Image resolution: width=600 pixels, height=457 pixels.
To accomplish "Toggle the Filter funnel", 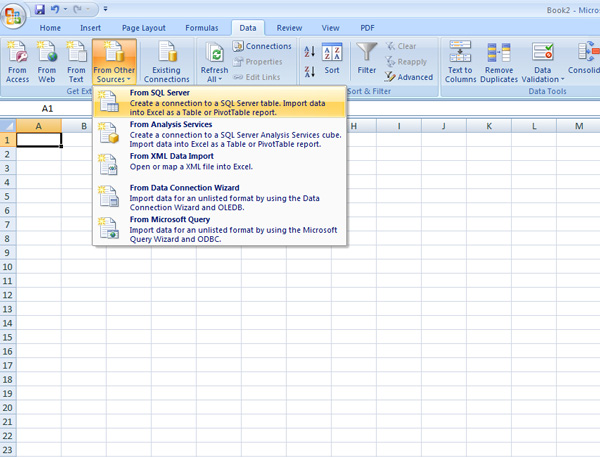I will click(x=367, y=59).
